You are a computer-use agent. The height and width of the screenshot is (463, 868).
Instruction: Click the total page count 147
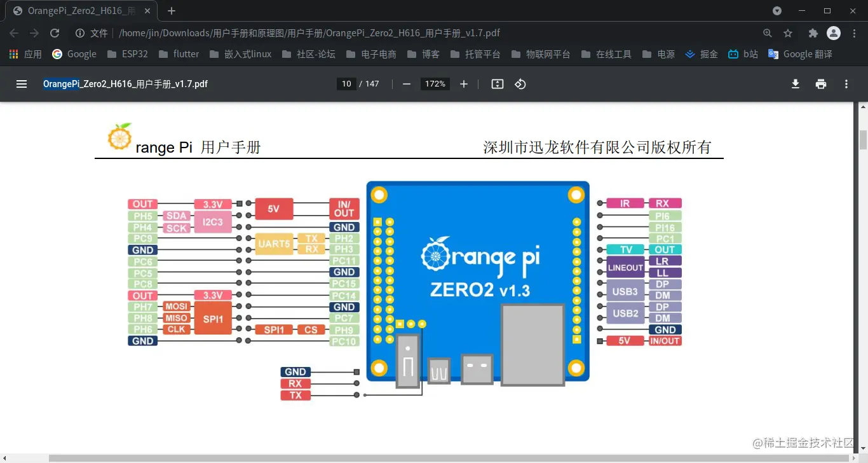[372, 84]
